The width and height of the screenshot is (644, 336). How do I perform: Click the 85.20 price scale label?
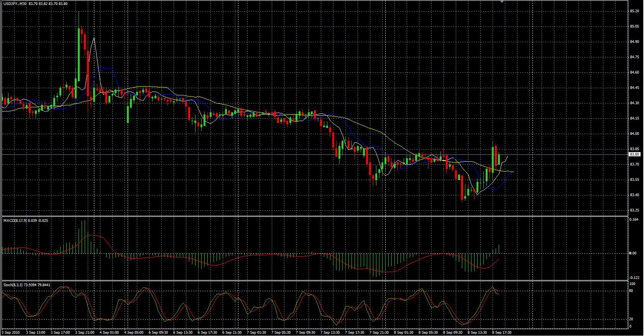point(634,11)
